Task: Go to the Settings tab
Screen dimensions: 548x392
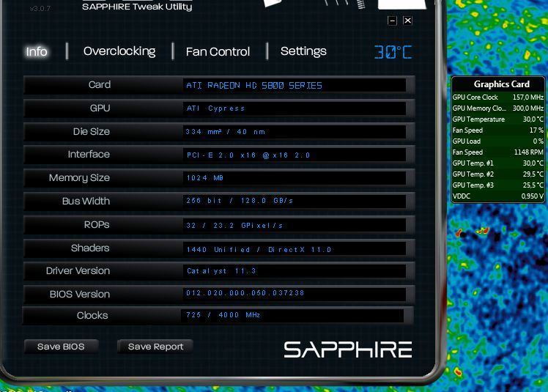Action: pyautogui.click(x=303, y=51)
